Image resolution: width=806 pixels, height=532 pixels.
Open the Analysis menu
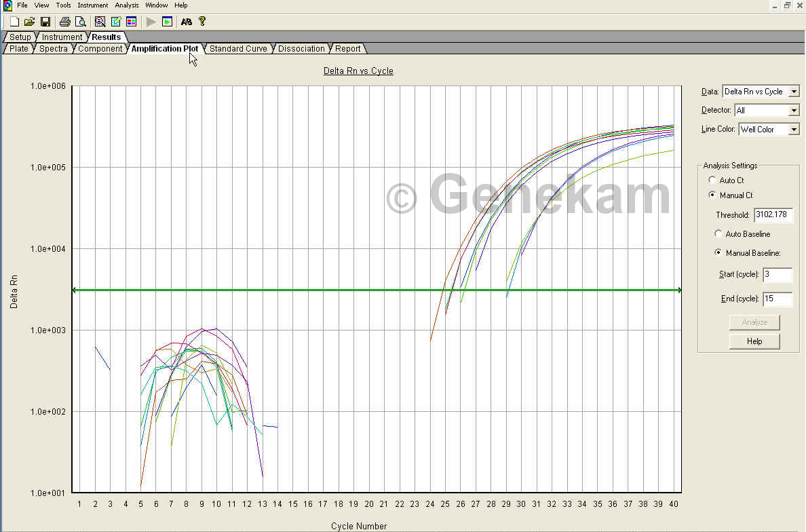[x=126, y=5]
